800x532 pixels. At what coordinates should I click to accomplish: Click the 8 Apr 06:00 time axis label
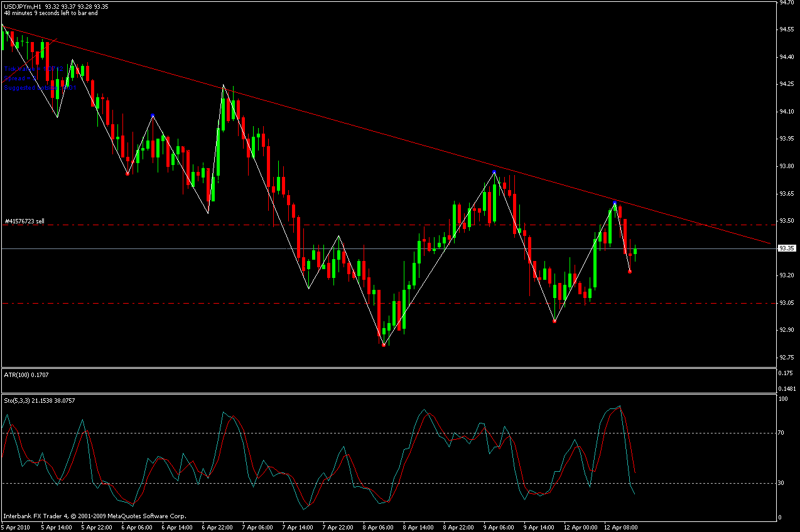point(381,527)
